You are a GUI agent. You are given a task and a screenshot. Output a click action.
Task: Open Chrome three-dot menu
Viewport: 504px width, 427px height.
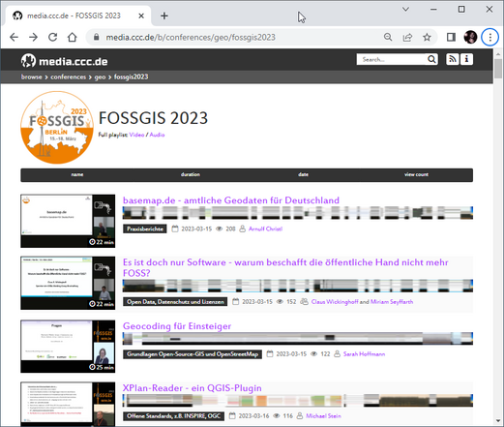489,37
